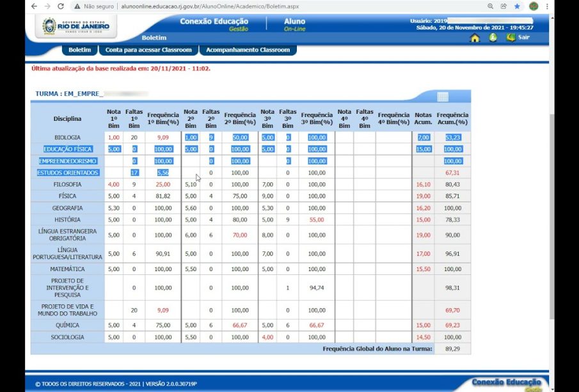Switch to 'Acompanhamento Classroom' tab
Viewport: 579px width, 392px height.
(248, 50)
